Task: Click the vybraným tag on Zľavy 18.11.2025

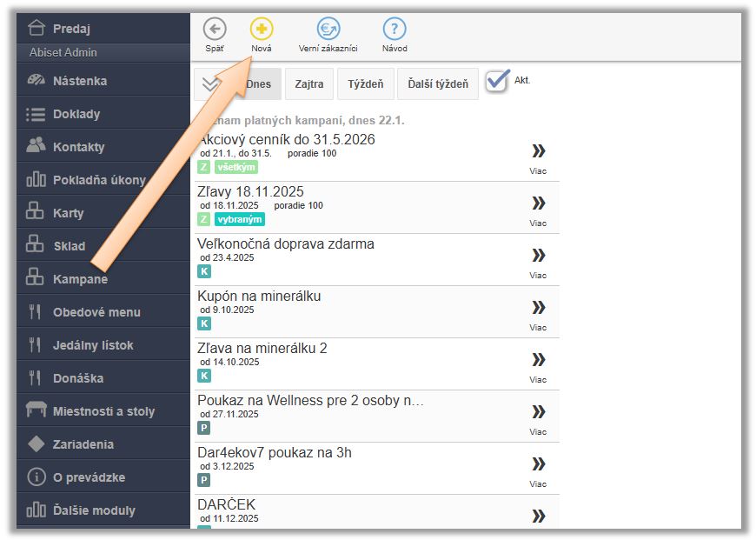Action: [x=239, y=219]
